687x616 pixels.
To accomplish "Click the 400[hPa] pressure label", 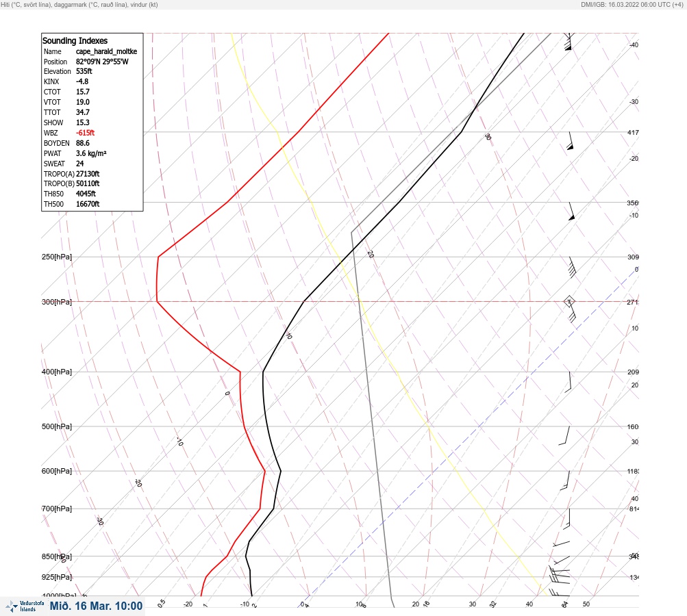I will coord(57,372).
